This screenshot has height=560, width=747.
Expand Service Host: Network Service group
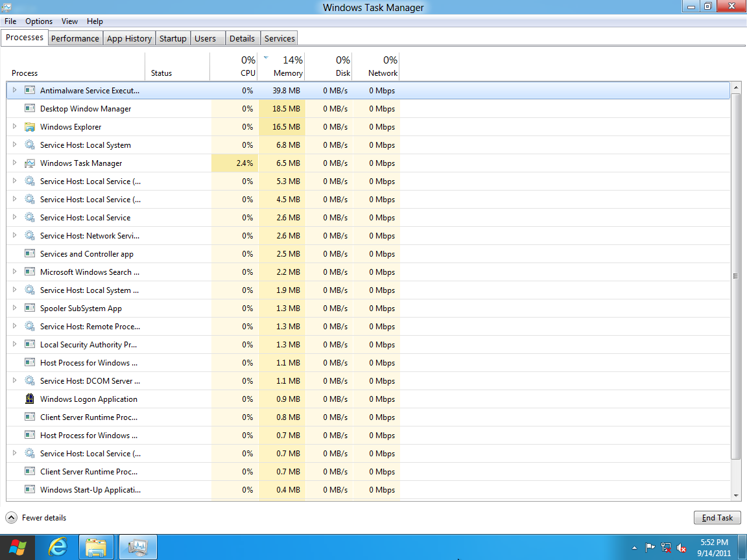14,235
